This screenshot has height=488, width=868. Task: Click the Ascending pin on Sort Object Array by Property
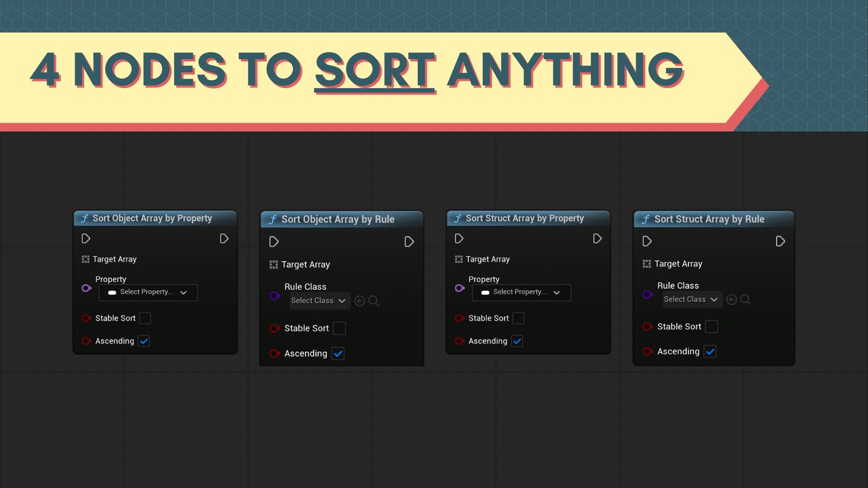pos(86,341)
